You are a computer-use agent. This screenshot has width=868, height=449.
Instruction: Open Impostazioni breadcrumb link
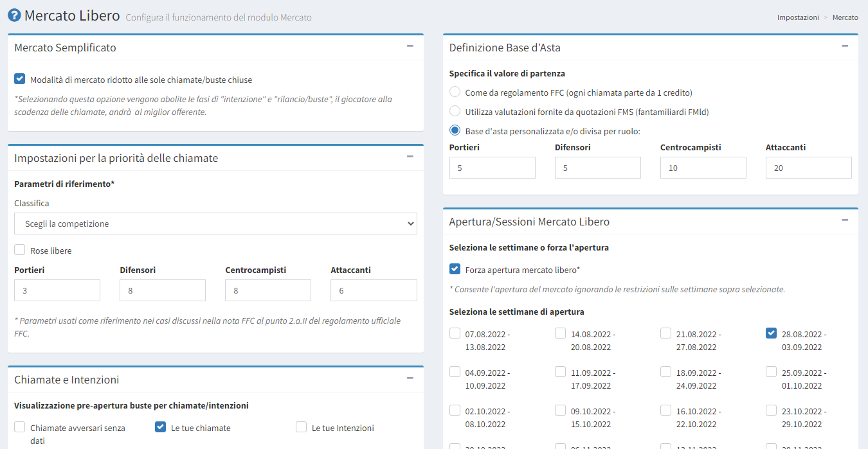[x=797, y=17]
